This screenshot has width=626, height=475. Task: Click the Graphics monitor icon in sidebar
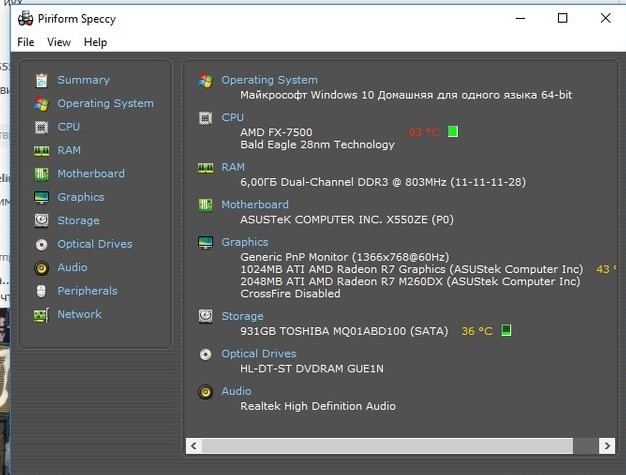[41, 198]
